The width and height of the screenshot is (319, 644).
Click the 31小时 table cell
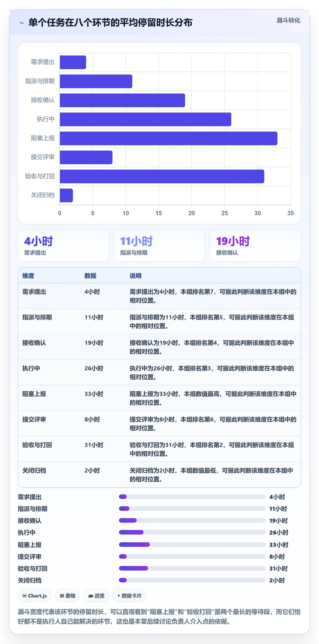(94, 445)
